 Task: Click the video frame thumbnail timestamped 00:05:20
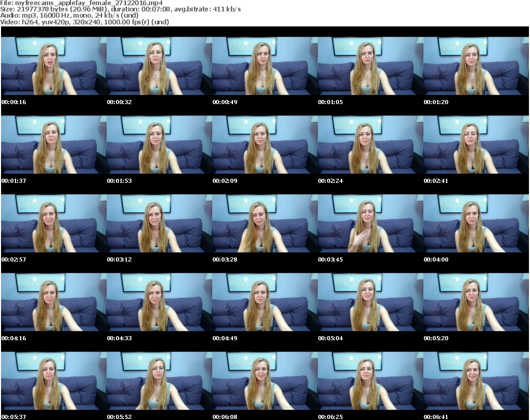click(476, 302)
